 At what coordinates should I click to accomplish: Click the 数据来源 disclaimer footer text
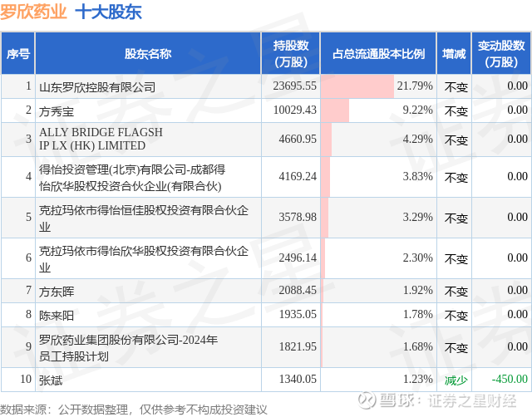[134, 410]
